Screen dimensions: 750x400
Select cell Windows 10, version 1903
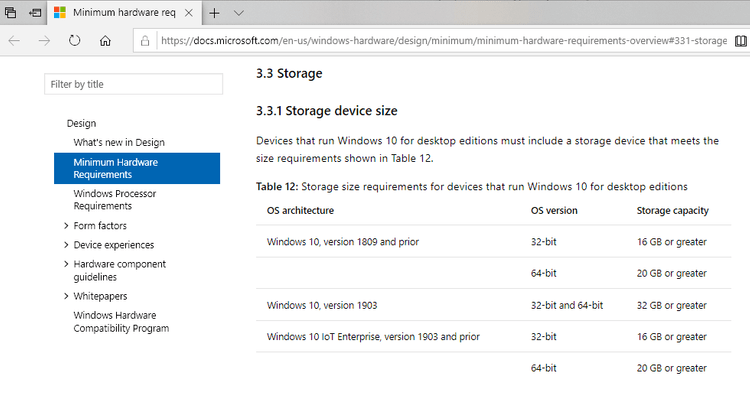point(322,305)
